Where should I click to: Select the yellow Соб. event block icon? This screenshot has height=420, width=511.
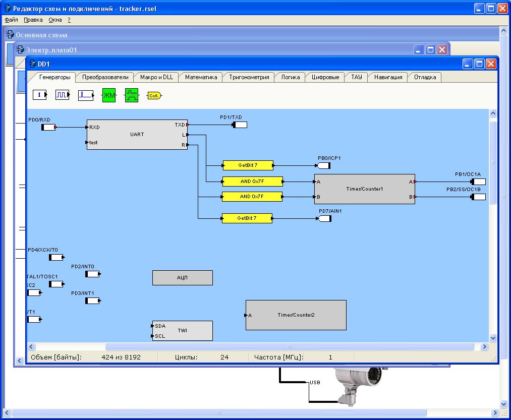154,95
